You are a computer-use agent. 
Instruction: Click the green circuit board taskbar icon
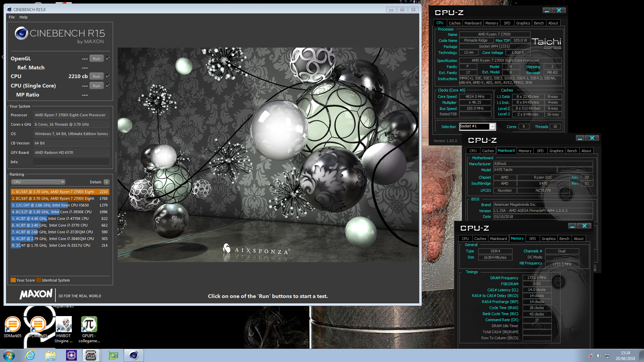click(113, 355)
